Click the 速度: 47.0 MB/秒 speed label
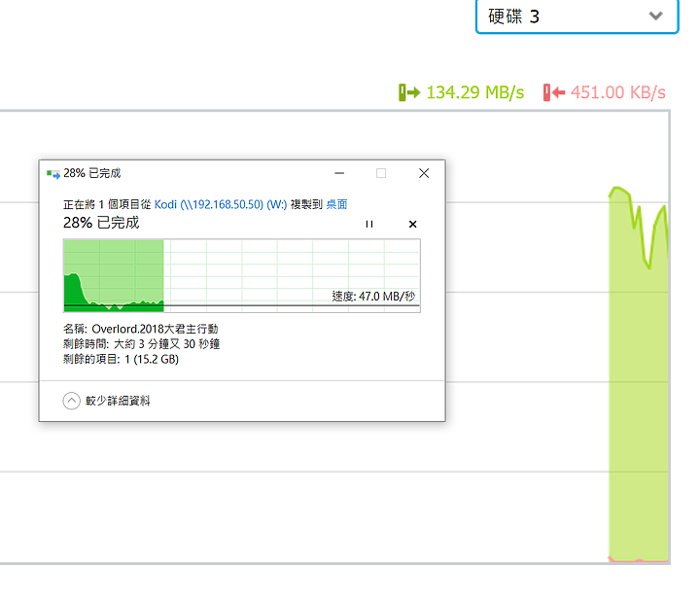Image resolution: width=700 pixels, height=600 pixels. tap(373, 296)
